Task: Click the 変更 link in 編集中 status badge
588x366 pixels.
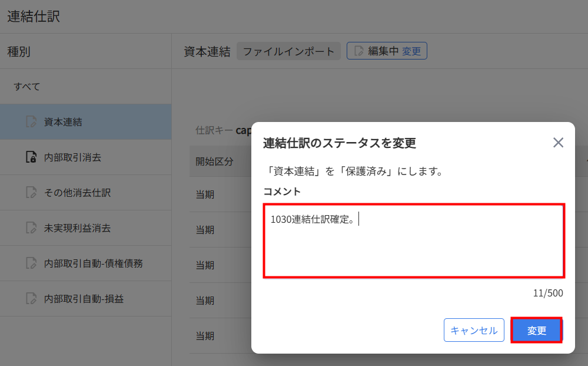Action: [411, 51]
